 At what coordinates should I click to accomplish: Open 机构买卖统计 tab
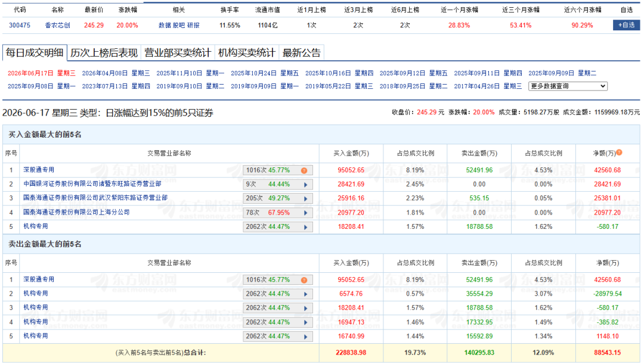pyautogui.click(x=247, y=53)
